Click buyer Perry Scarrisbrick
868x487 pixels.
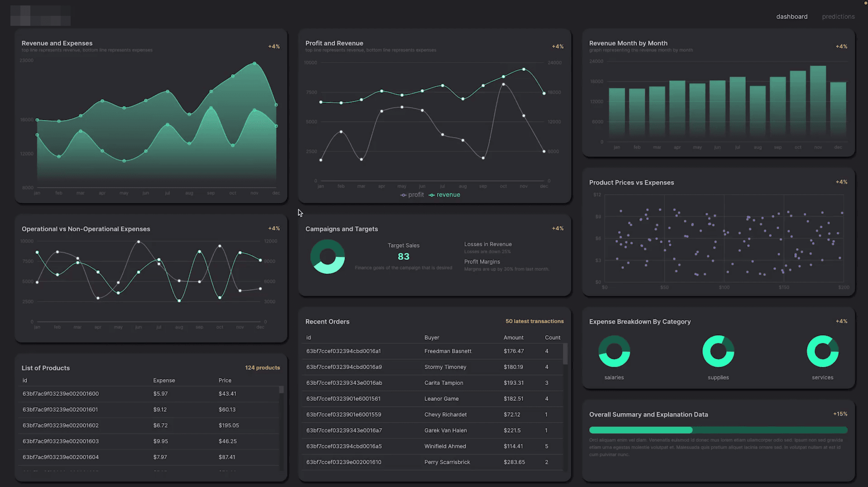[447, 462]
